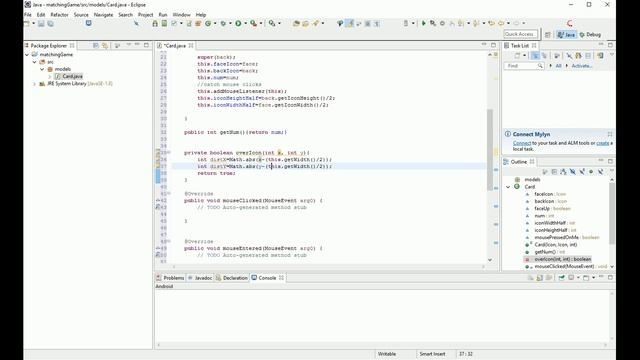Viewport: 640px width, 360px height.
Task: Open the Refactor menu
Action: [x=60, y=15]
